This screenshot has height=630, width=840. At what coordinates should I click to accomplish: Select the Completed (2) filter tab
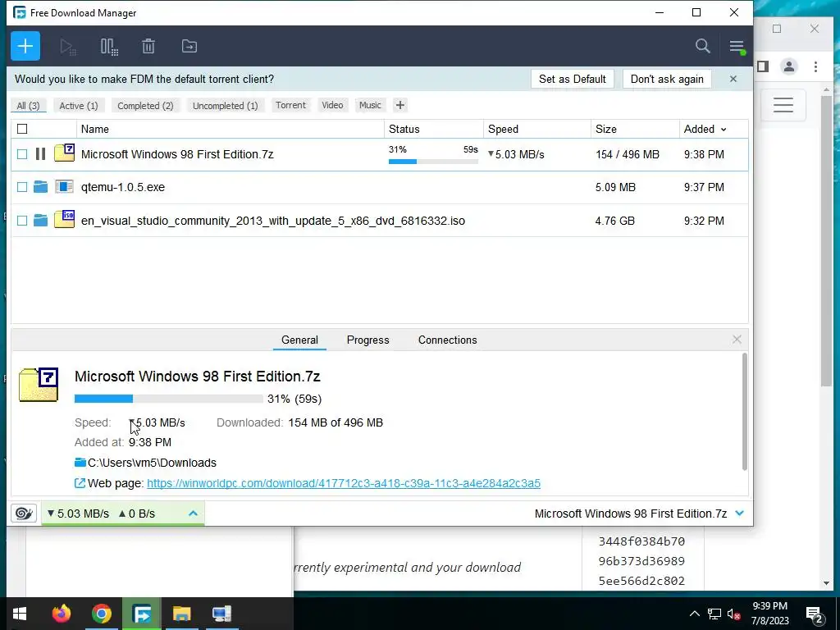(x=146, y=106)
